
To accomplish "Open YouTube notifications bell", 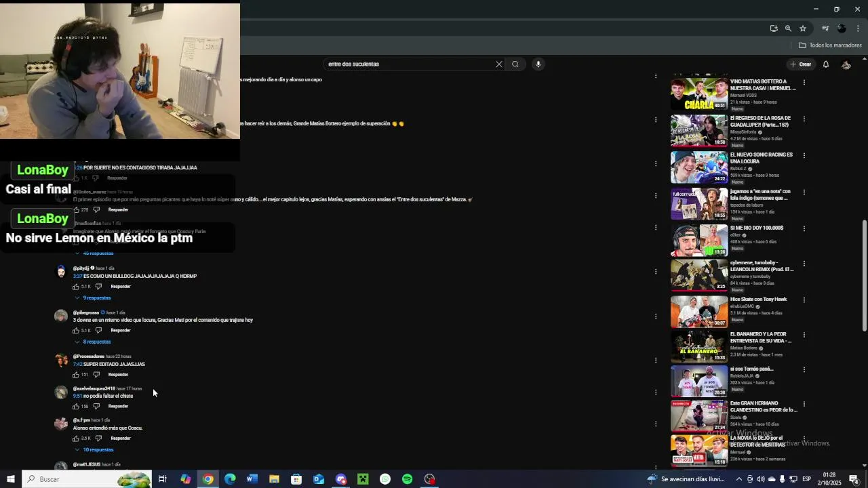I will [826, 64].
